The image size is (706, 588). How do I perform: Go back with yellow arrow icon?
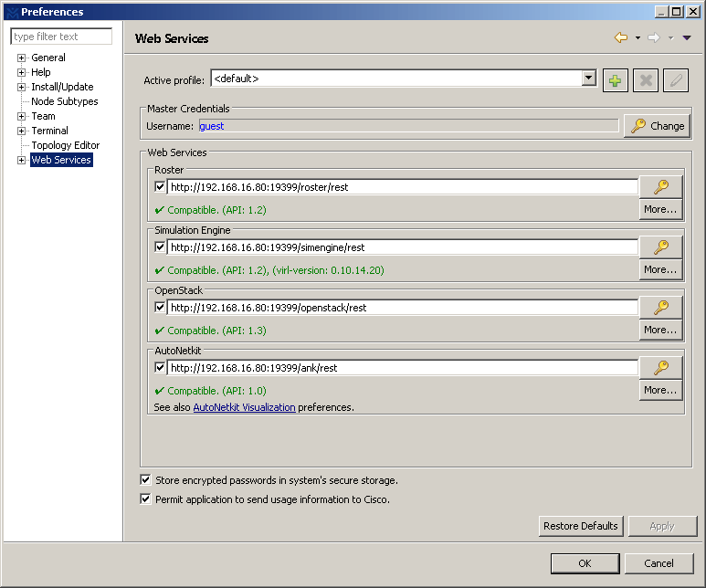pyautogui.click(x=621, y=37)
